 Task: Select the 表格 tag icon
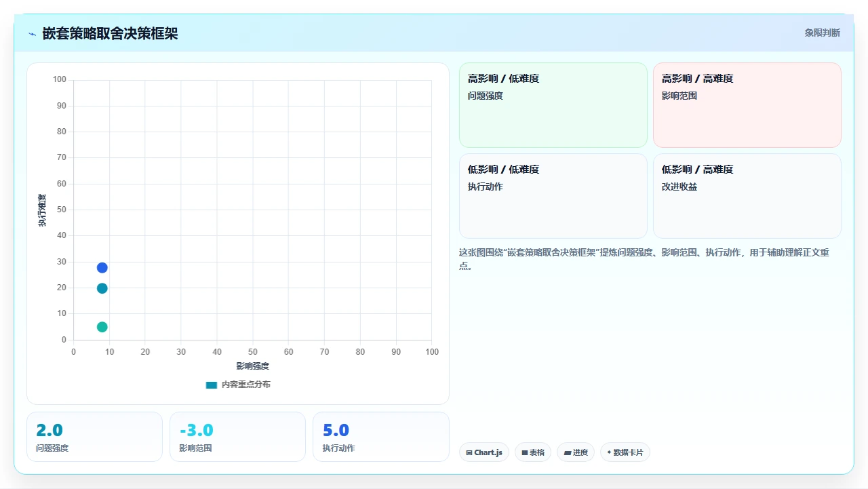click(x=525, y=452)
